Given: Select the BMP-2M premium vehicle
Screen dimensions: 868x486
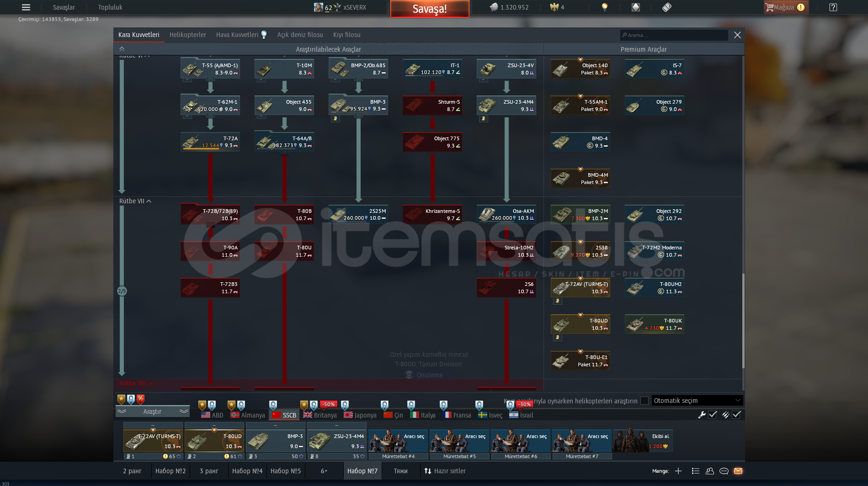Looking at the screenshot, I should coord(580,214).
